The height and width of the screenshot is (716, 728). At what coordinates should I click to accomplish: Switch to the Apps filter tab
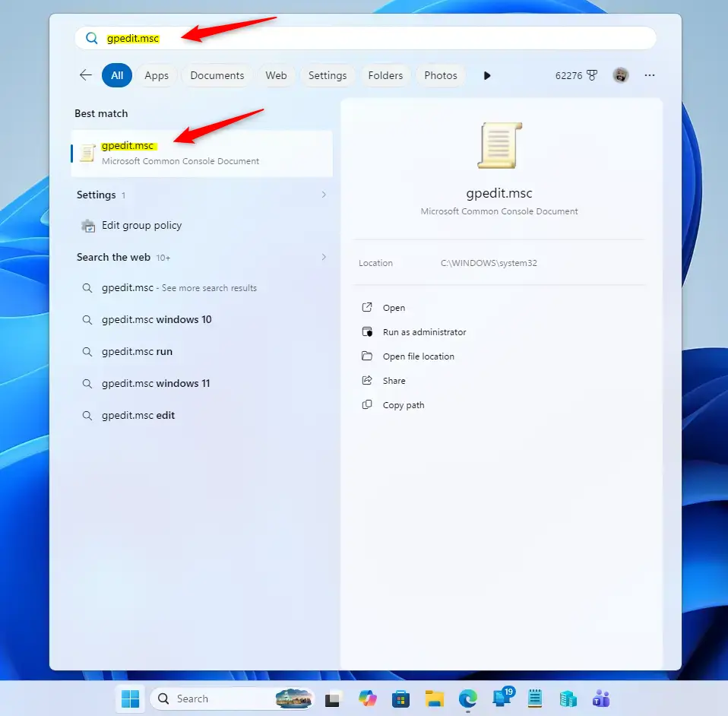click(157, 75)
